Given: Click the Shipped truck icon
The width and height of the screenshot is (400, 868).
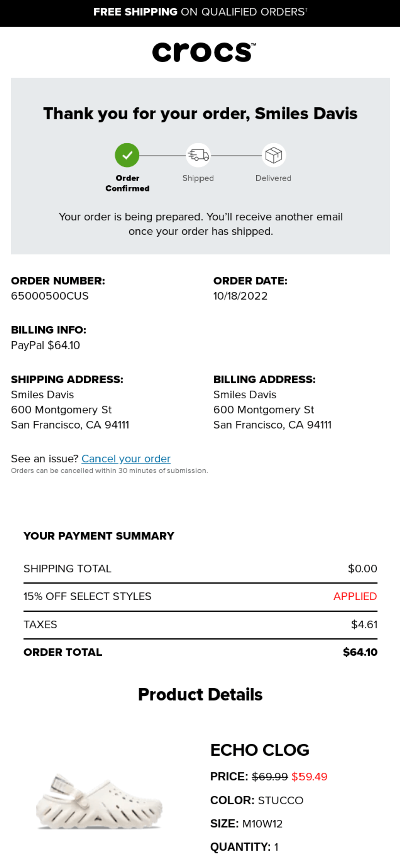Looking at the screenshot, I should [x=198, y=155].
